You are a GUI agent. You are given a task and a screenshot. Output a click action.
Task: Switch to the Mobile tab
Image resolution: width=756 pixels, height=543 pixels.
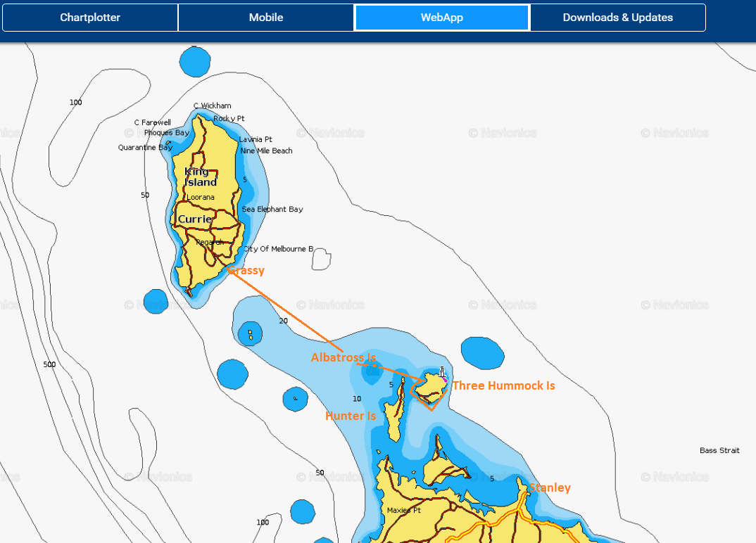pos(266,18)
